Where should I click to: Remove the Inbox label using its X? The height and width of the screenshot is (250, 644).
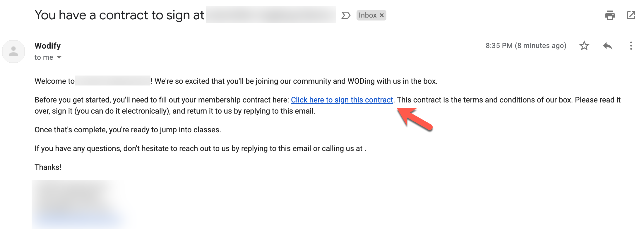382,15
